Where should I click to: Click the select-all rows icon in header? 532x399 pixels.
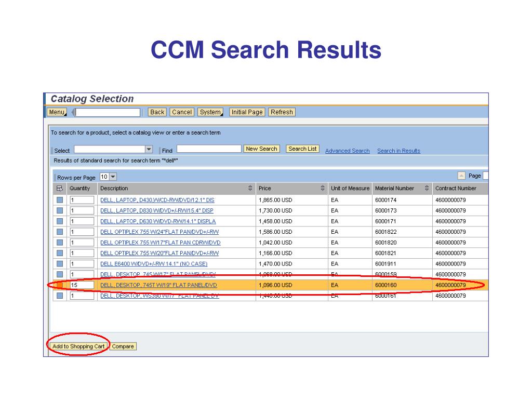pos(60,188)
